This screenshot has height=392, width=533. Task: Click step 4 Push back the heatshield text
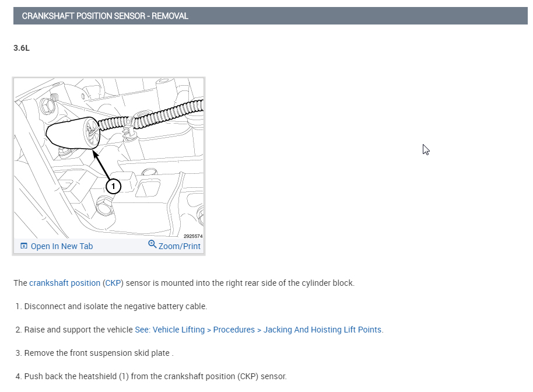point(155,376)
